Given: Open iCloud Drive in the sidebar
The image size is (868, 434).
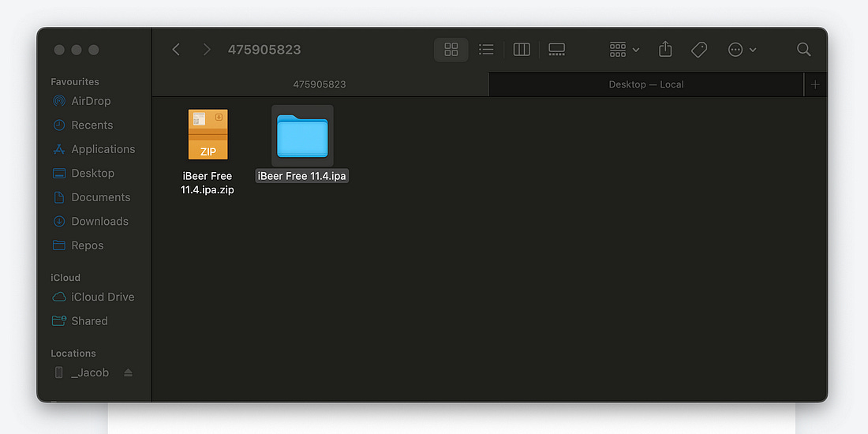Looking at the screenshot, I should [93, 297].
